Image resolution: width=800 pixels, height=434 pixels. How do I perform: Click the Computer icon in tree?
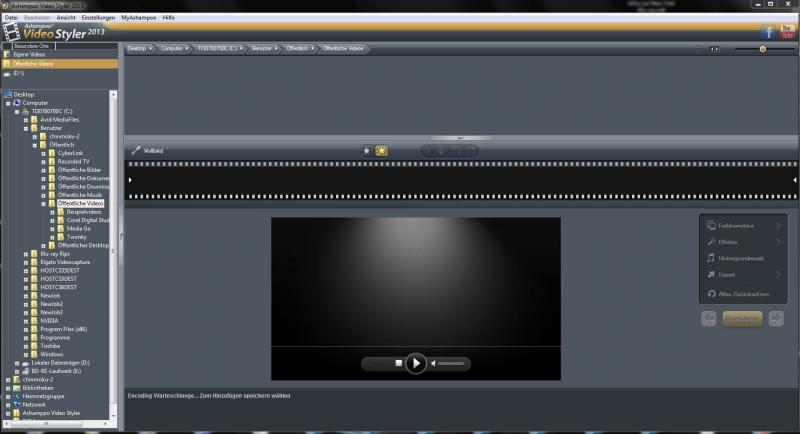point(17,103)
